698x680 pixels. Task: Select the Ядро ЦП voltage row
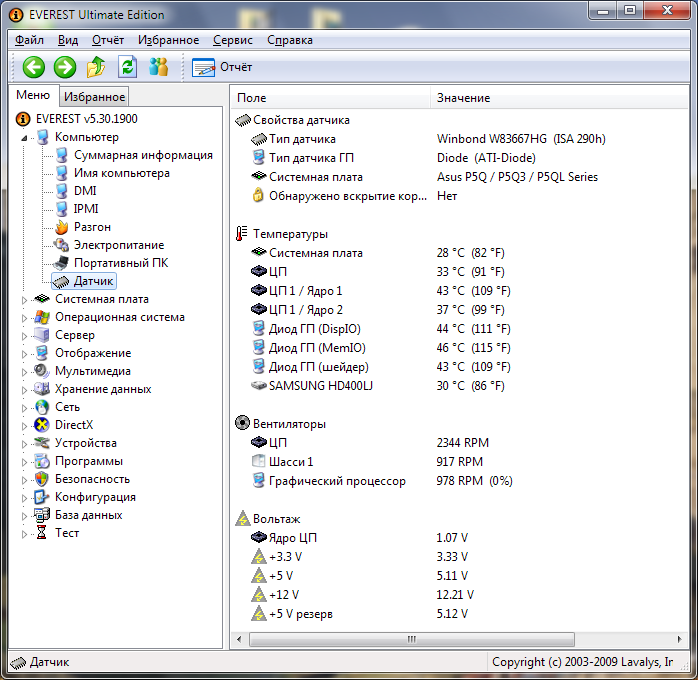click(459, 538)
